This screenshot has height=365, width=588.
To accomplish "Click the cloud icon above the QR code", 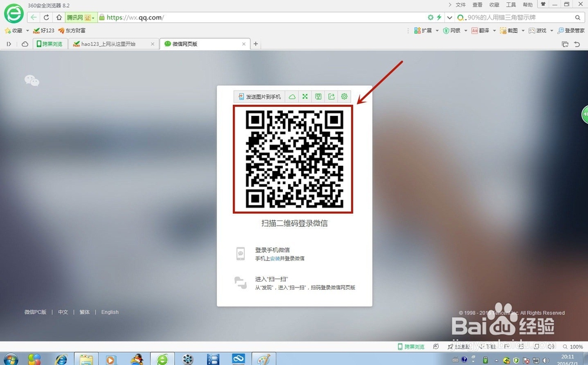I will click(292, 96).
